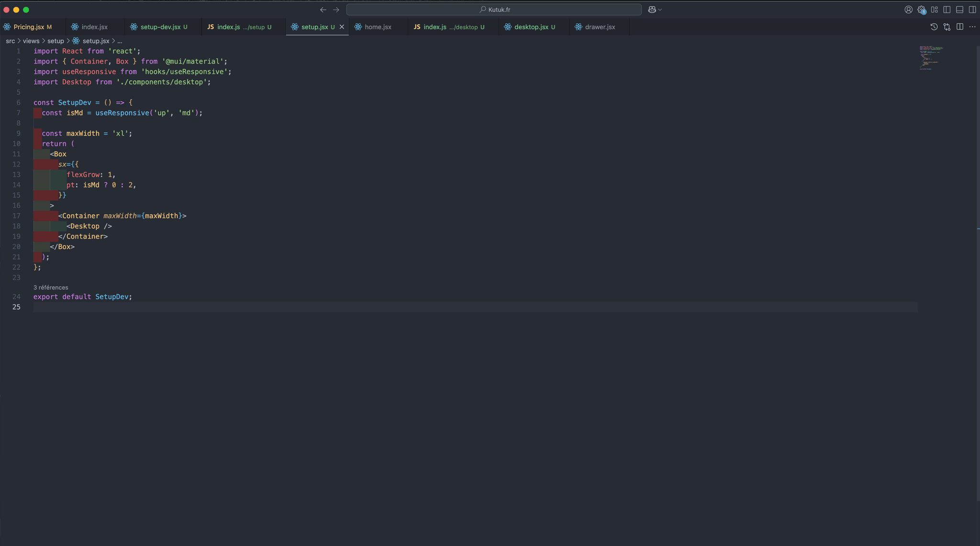This screenshot has width=980, height=546.
Task: Click the 'flexGrow' property on line 13
Action: pos(83,175)
